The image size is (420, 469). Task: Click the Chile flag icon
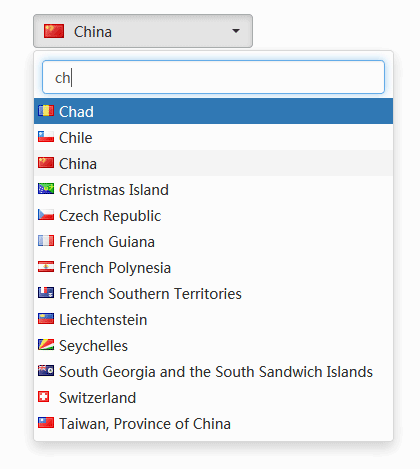(x=46, y=137)
